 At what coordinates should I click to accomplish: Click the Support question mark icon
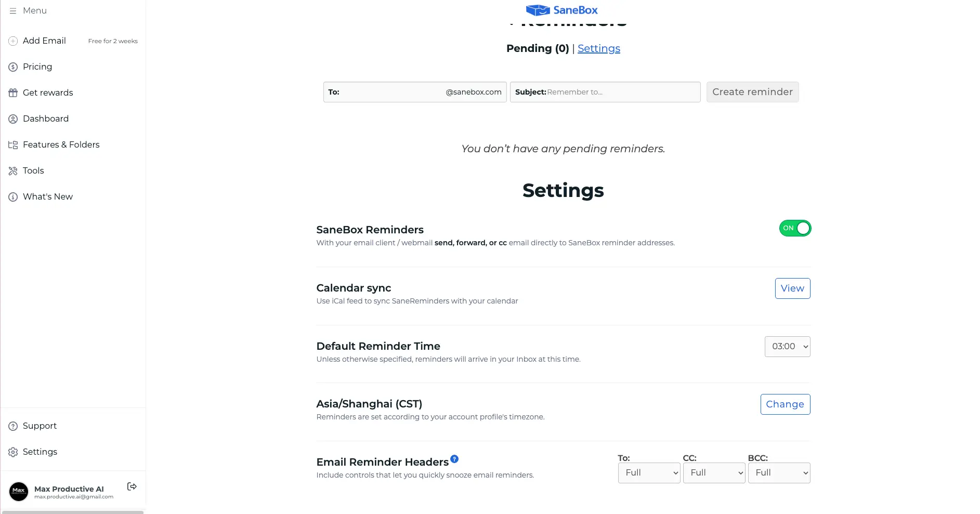tap(13, 426)
